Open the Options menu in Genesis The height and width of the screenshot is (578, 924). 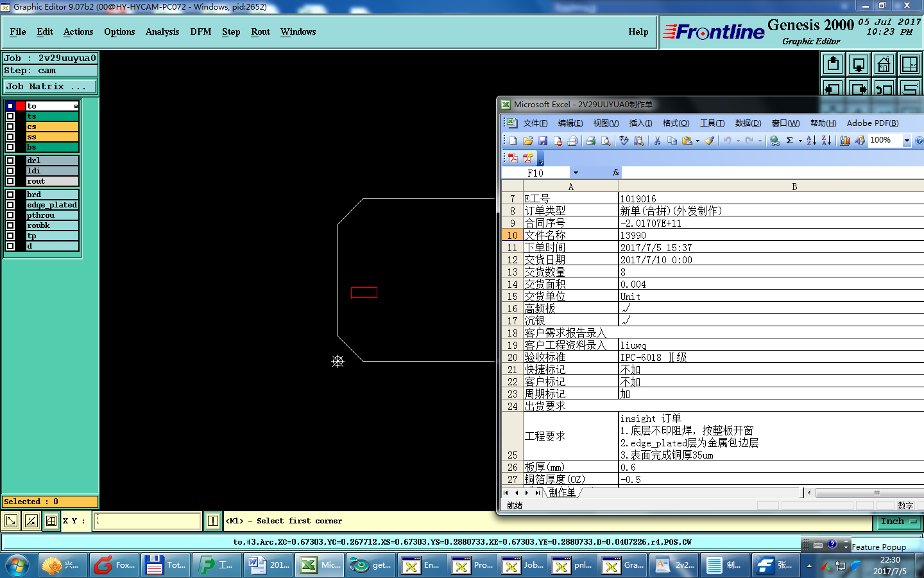click(119, 31)
